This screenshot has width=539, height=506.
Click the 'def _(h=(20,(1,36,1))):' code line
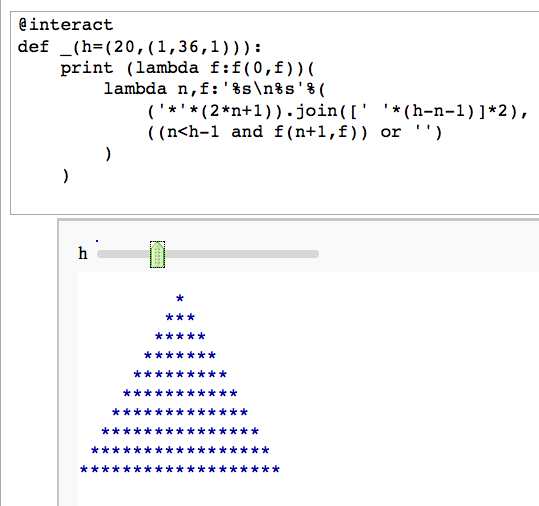click(x=140, y=47)
